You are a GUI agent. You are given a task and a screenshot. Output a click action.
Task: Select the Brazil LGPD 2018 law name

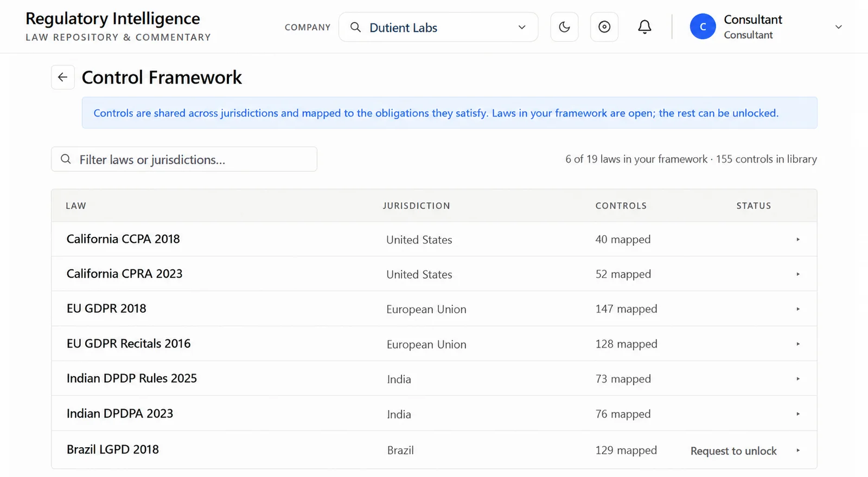(113, 449)
